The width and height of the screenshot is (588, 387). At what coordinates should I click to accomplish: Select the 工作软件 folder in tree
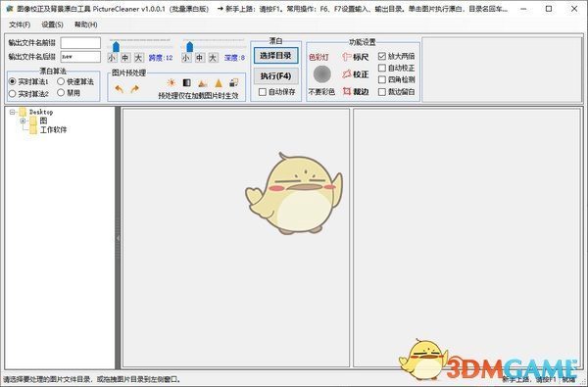point(53,129)
